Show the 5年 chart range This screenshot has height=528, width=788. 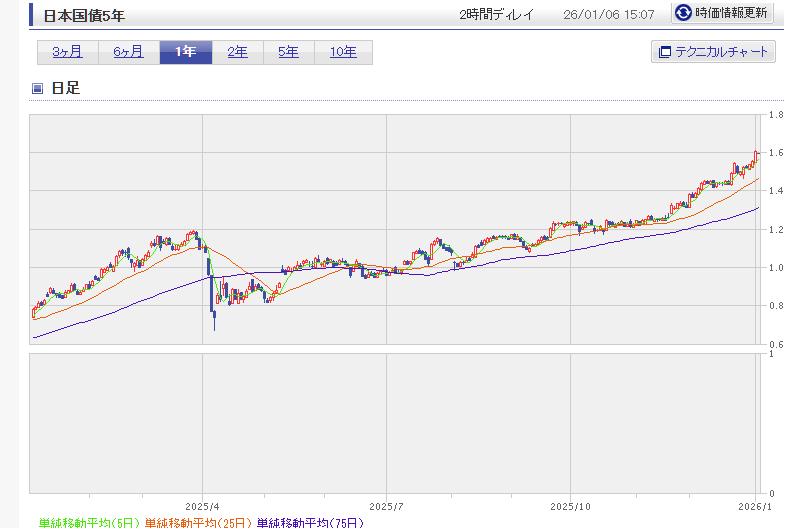point(289,52)
